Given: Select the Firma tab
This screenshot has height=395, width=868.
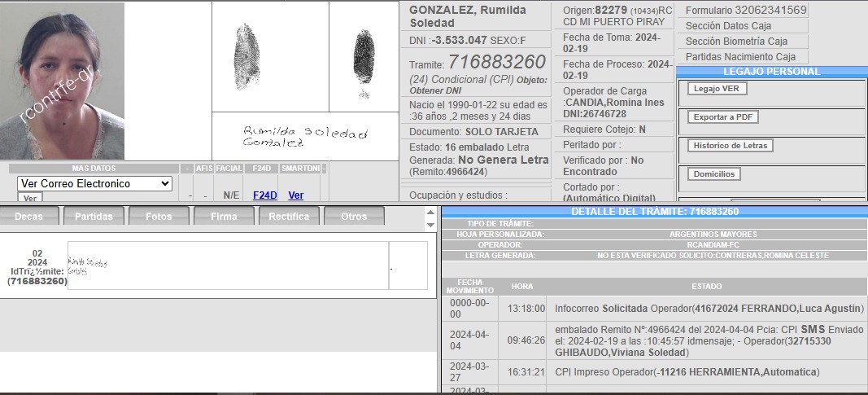Looking at the screenshot, I should coord(224,217).
